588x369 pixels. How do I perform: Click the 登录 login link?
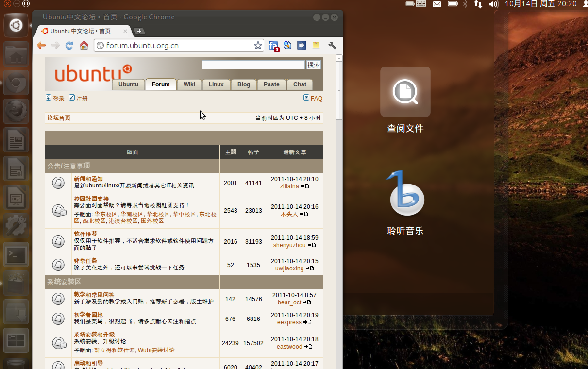tap(59, 99)
